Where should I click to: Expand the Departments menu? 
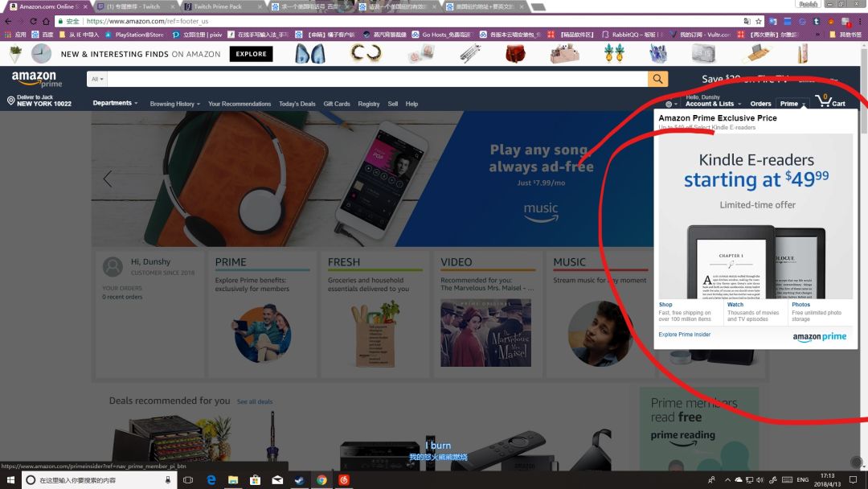click(115, 103)
